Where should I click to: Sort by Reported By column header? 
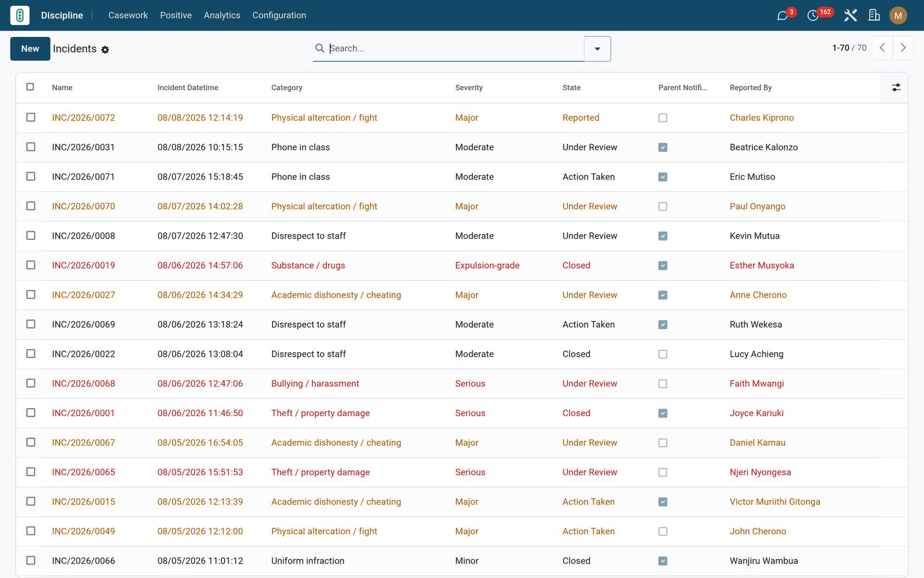click(751, 88)
